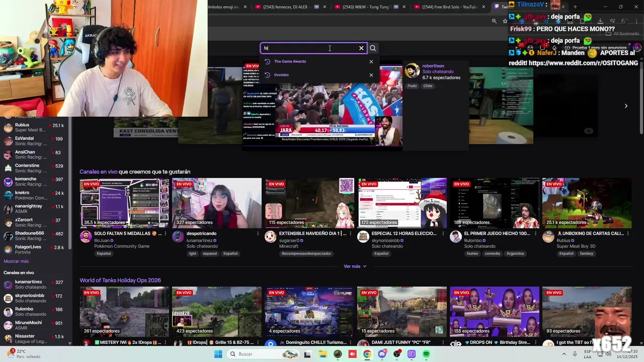Open options menu for 'ESPECIAL 12 HORAS' stream card
This screenshot has width=644, height=362.
pos(443,234)
